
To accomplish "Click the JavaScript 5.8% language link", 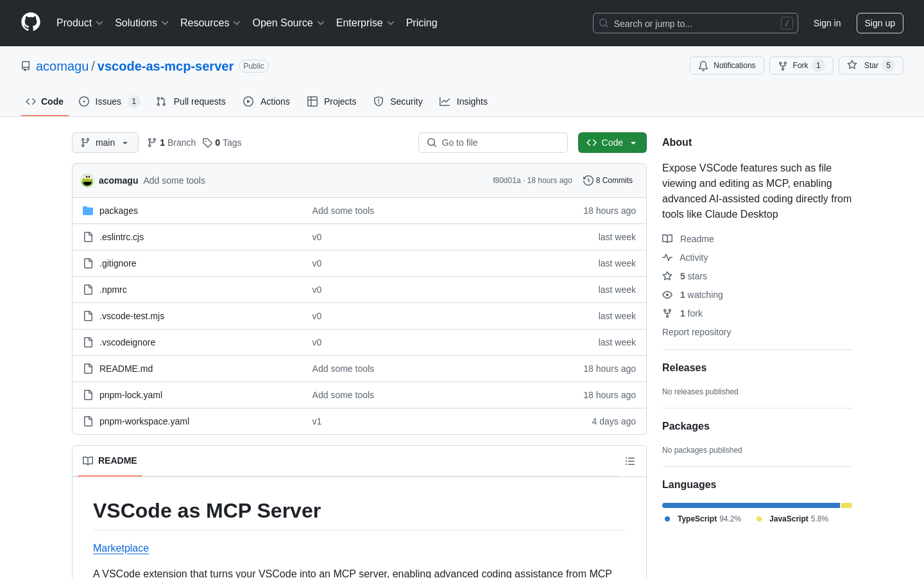I will (792, 519).
